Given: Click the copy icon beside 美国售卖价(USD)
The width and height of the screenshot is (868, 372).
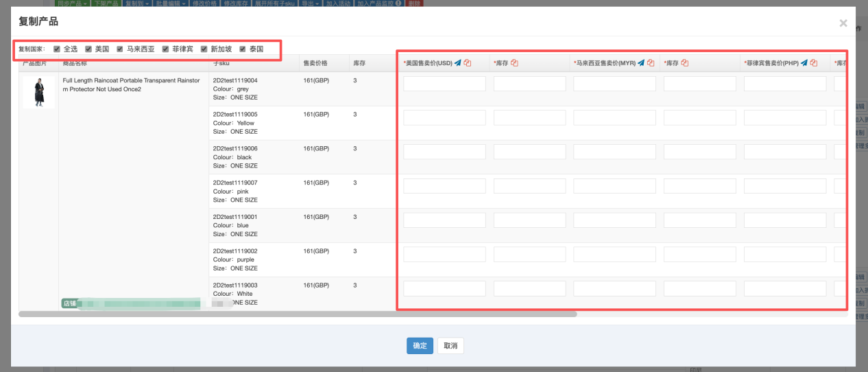Looking at the screenshot, I should click(468, 63).
